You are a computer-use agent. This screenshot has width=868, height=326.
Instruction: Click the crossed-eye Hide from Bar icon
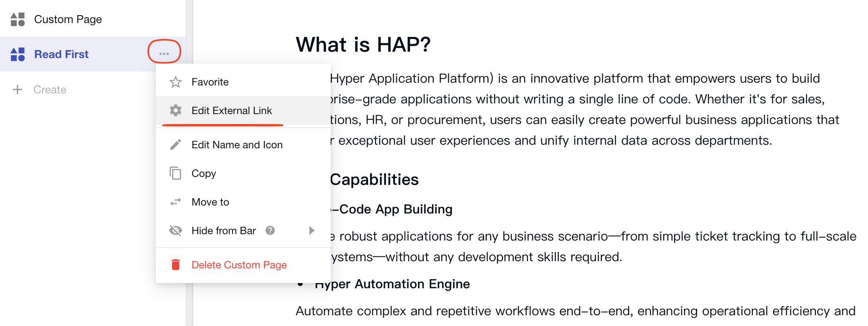[x=175, y=231]
